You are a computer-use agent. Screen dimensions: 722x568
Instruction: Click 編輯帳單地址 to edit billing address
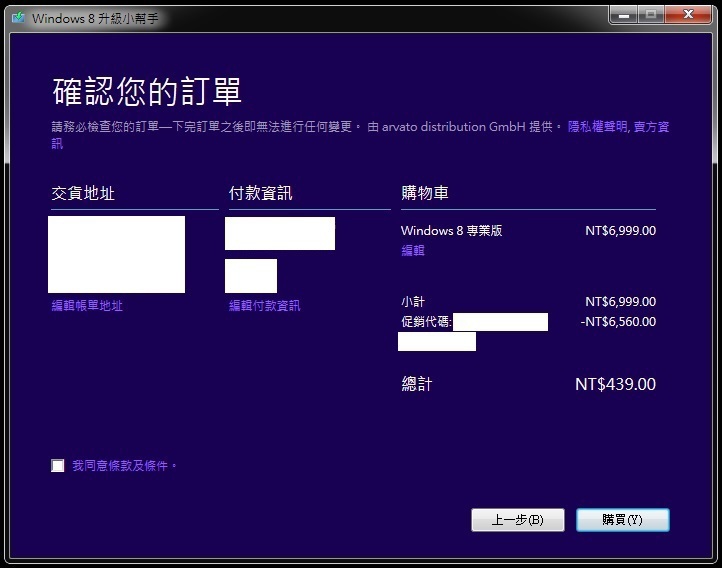[87, 306]
